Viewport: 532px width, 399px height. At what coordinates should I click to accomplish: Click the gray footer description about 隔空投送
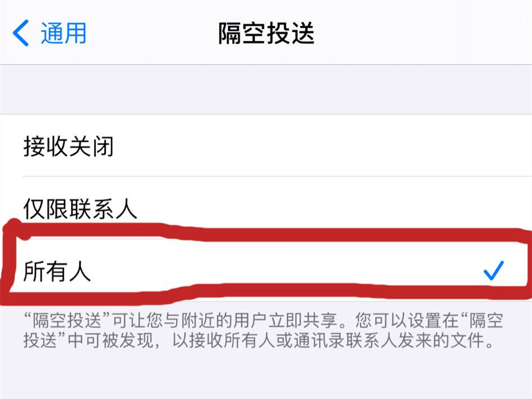click(263, 330)
